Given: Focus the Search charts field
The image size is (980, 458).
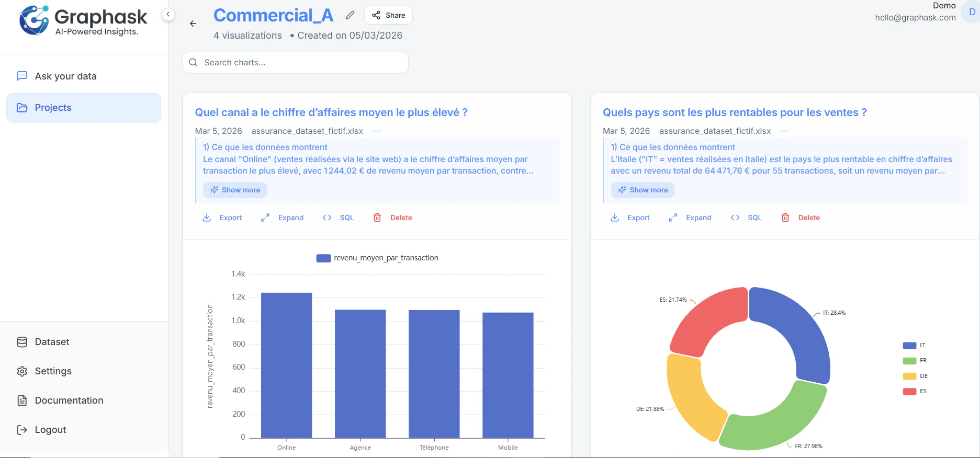Looking at the screenshot, I should pyautogui.click(x=296, y=62).
